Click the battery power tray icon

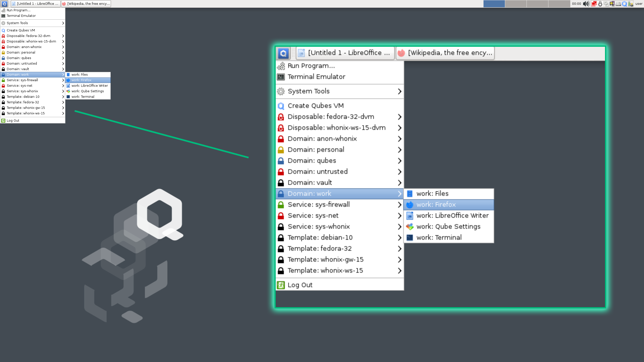[x=630, y=4]
